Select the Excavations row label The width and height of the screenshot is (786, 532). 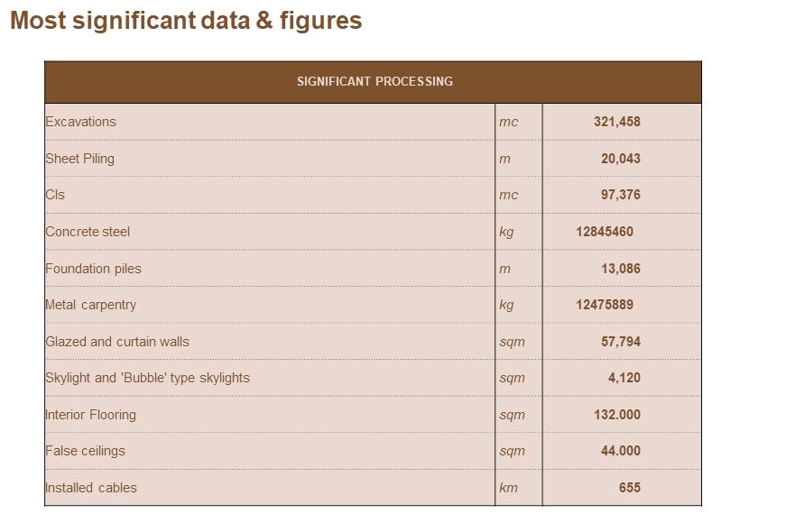point(81,122)
